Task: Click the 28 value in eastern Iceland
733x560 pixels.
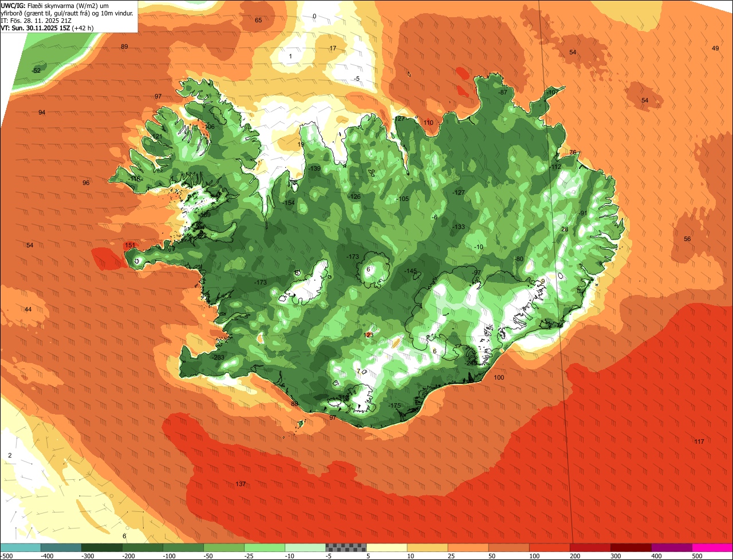Action: [x=564, y=229]
